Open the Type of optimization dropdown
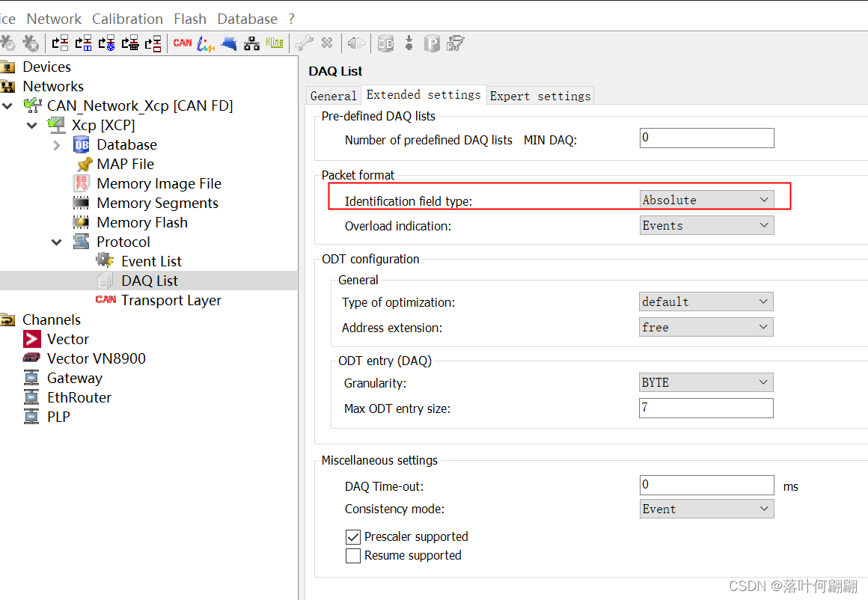 (706, 301)
